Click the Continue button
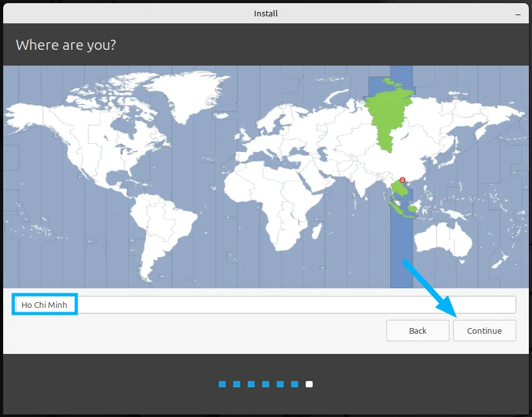532x417 pixels. click(484, 331)
